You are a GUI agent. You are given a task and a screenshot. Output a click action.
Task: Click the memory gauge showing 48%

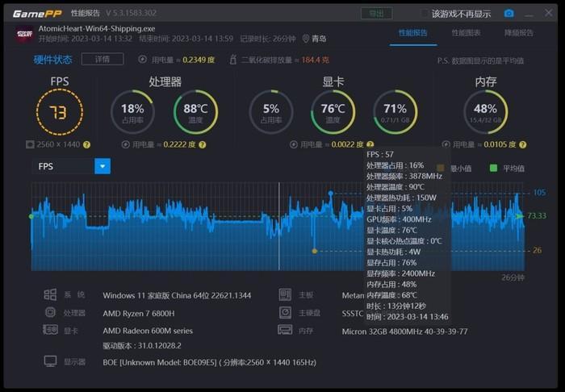(x=485, y=112)
